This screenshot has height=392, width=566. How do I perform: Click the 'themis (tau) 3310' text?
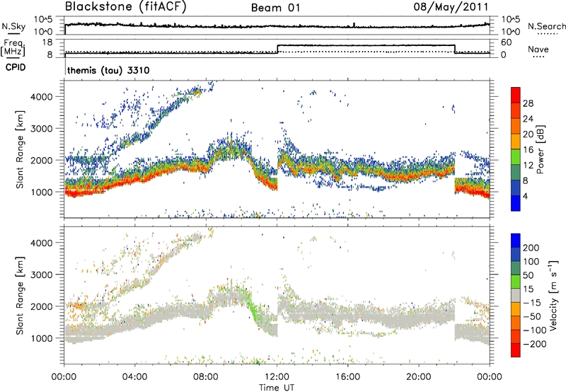(108, 70)
